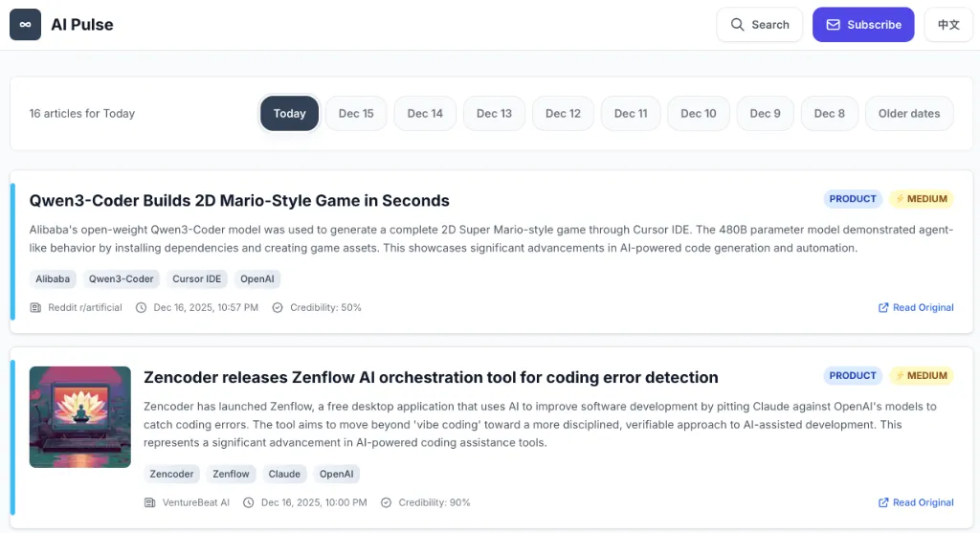Switch to the Dec 9 date tab
980x533 pixels.
[765, 113]
